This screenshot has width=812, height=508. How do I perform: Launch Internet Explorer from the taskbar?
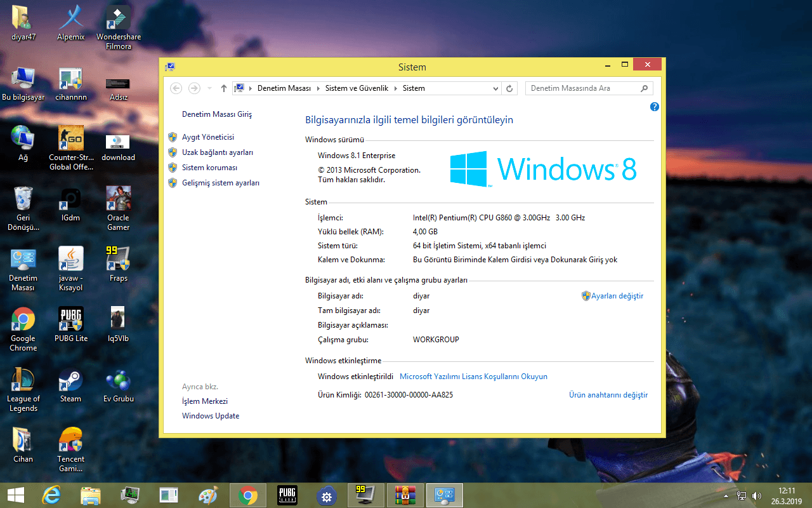pos(51,495)
